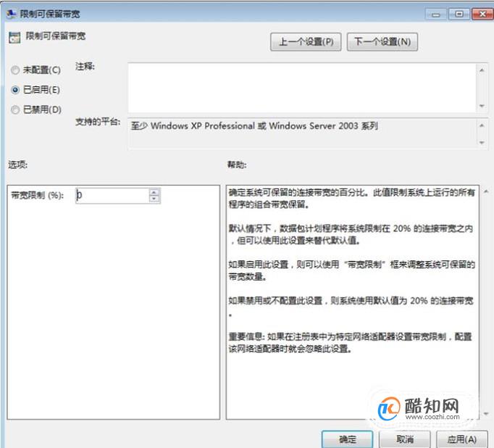Close the 限制可保留带宽 window
The image size is (494, 448).
482,14
